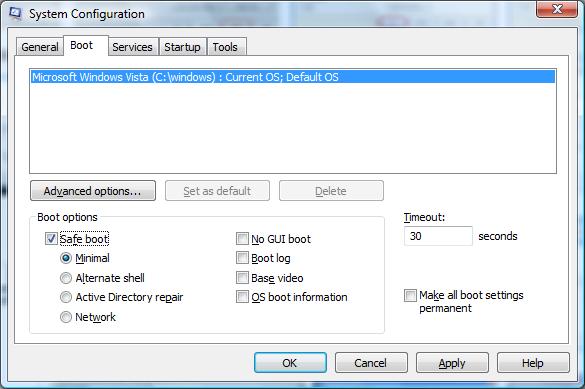
Task: Tick the Boot log checkbox
Action: 242,258
